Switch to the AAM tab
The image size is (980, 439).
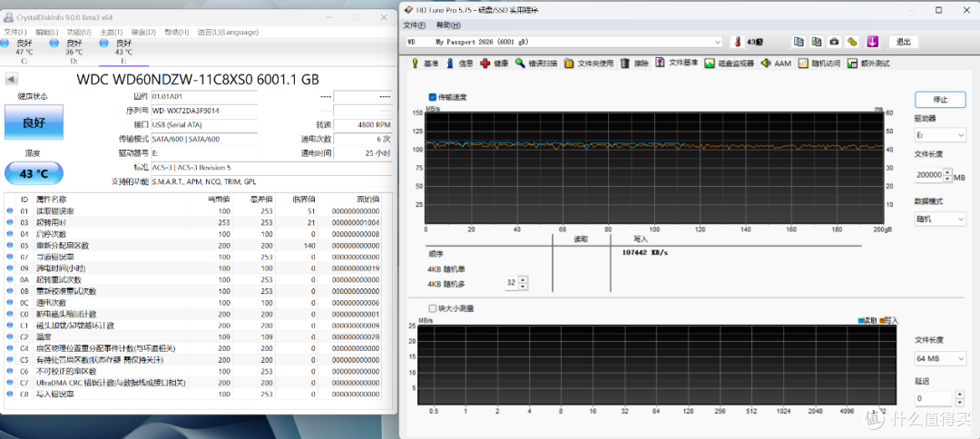[776, 63]
